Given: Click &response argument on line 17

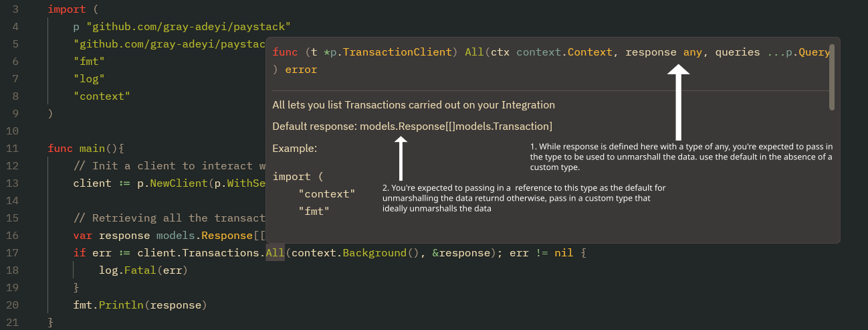Looking at the screenshot, I should [x=461, y=253].
